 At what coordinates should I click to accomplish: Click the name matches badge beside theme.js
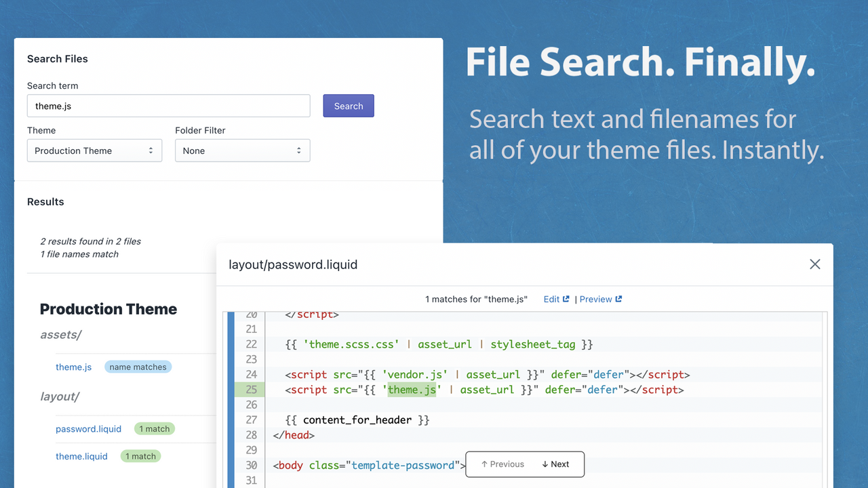pyautogui.click(x=138, y=367)
